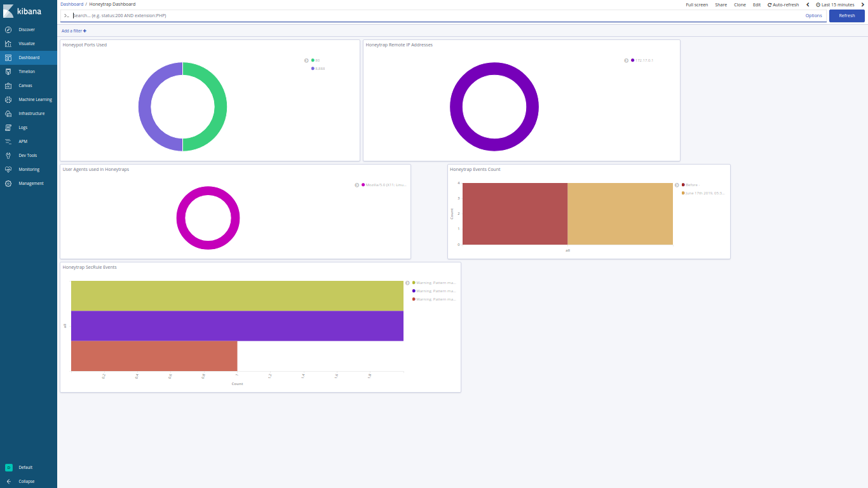Click Honeytrap SecRule Events panel title
The image size is (868, 488).
pos(90,268)
